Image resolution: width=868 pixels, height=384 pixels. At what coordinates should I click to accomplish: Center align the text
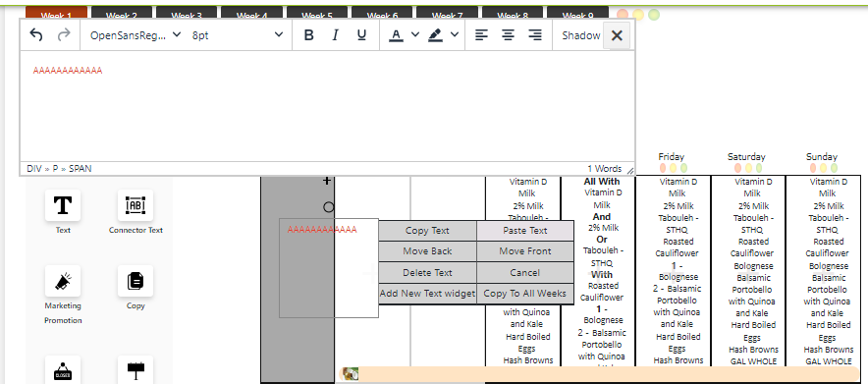509,35
